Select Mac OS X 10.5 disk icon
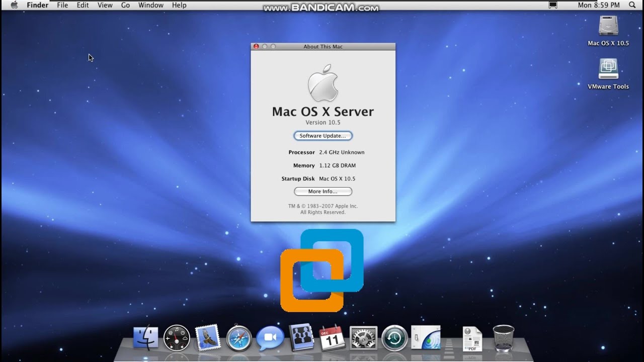Screen dimensions: 644x362 pyautogui.click(x=608, y=31)
